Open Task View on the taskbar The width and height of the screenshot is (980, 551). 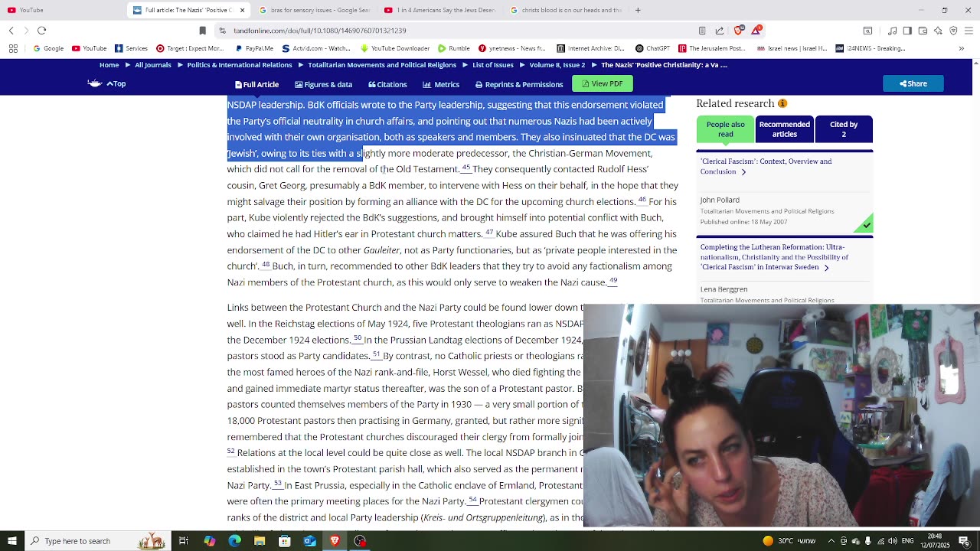184,541
